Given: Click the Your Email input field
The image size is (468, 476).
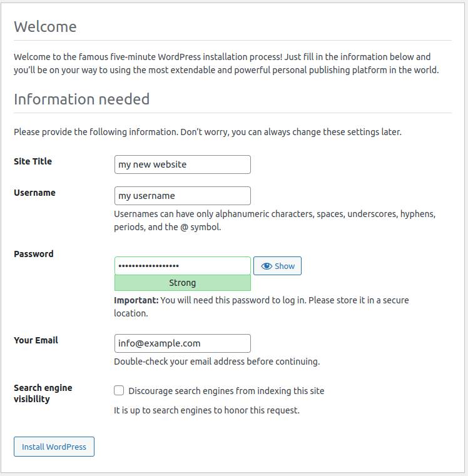Looking at the screenshot, I should click(x=183, y=343).
